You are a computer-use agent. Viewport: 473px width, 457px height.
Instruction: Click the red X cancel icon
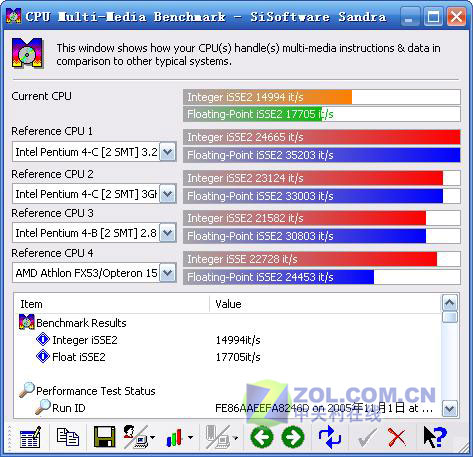[x=397, y=437]
